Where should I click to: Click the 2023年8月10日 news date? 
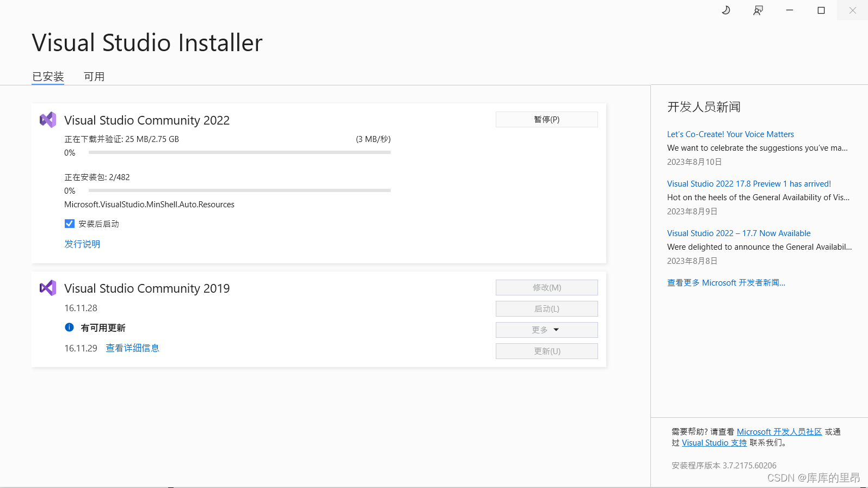coord(694,162)
